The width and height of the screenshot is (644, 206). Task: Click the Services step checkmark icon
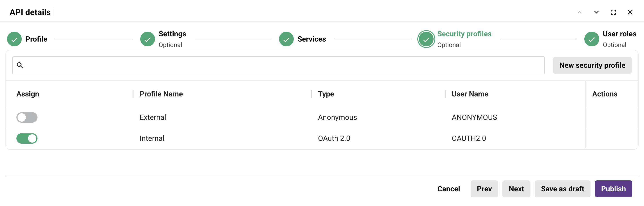tap(286, 39)
